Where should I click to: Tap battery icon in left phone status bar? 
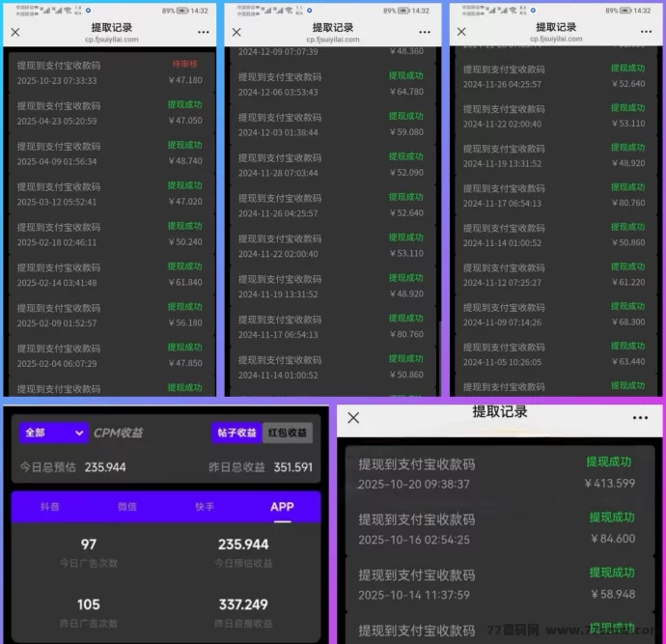coord(182,11)
